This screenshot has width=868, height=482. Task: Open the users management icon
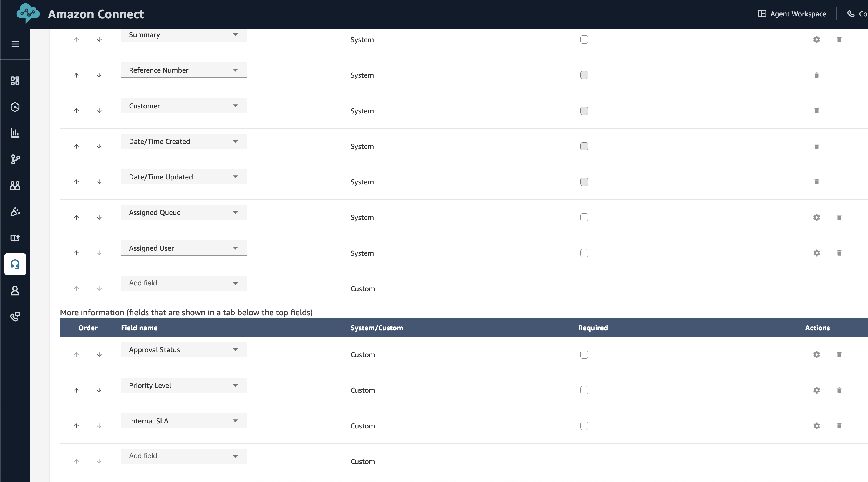point(15,186)
